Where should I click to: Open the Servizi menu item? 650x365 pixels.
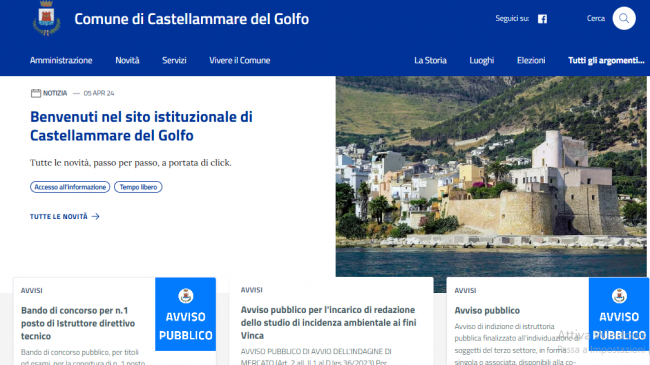174,61
